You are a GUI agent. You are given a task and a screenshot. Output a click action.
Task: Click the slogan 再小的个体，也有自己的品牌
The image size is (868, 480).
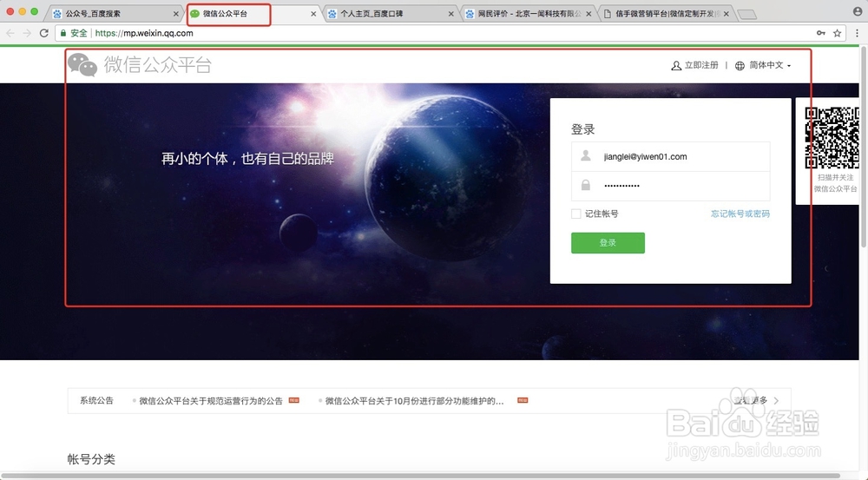pyautogui.click(x=247, y=159)
